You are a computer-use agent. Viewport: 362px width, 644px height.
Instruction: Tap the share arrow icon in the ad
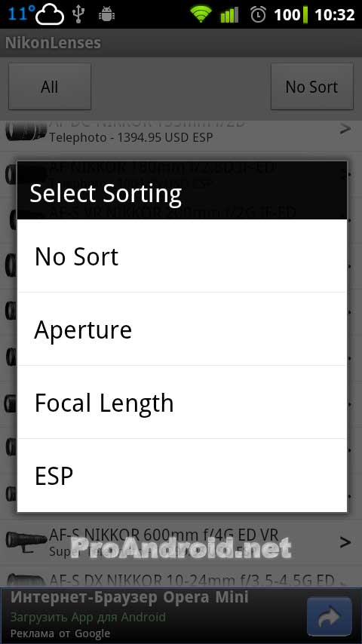(330, 616)
